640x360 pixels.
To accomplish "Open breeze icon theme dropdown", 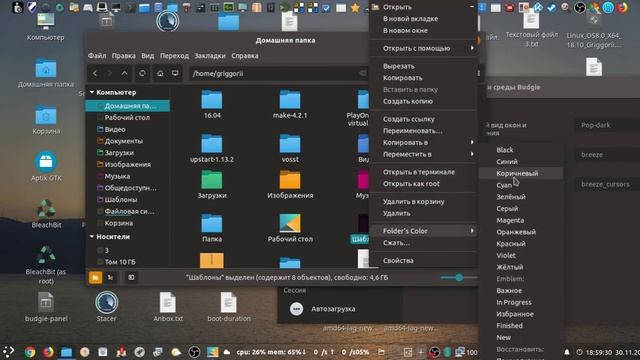I will coord(607,155).
